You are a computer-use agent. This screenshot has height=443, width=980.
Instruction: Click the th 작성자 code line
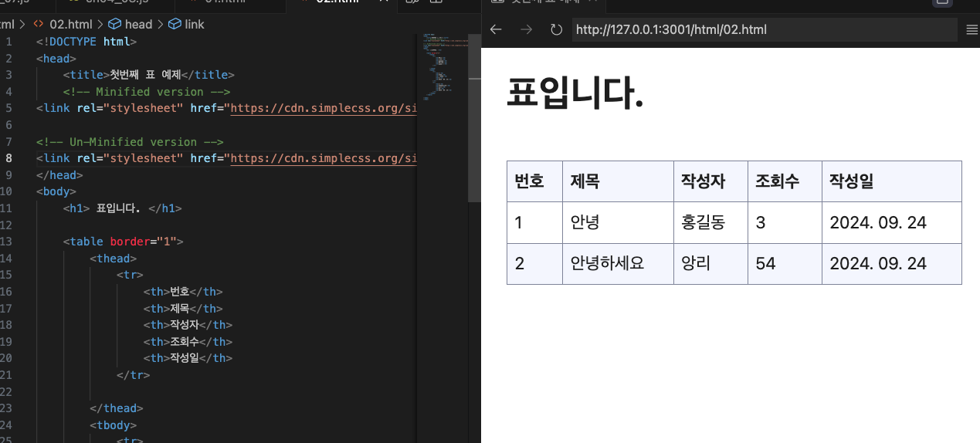click(188, 325)
